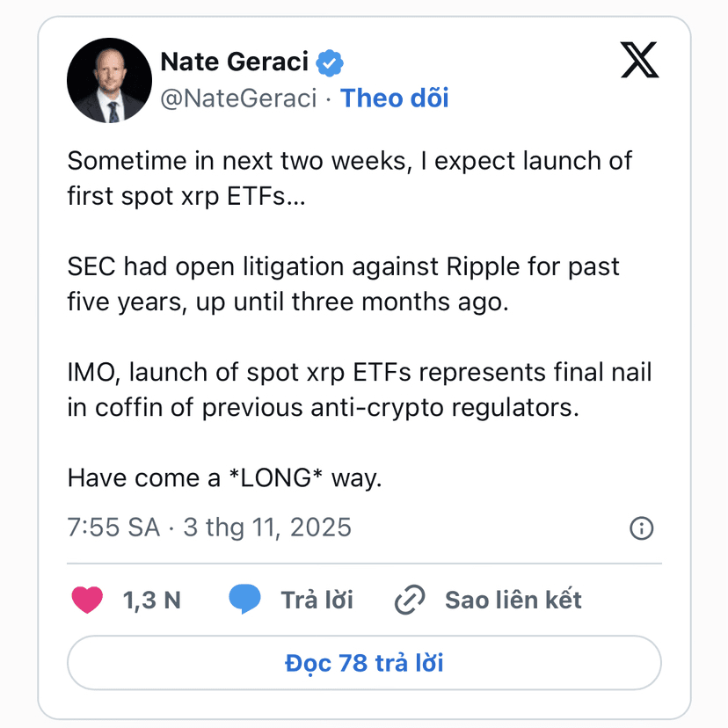This screenshot has height=728, width=728.
Task: Click the chain link copy icon
Action: (410, 601)
